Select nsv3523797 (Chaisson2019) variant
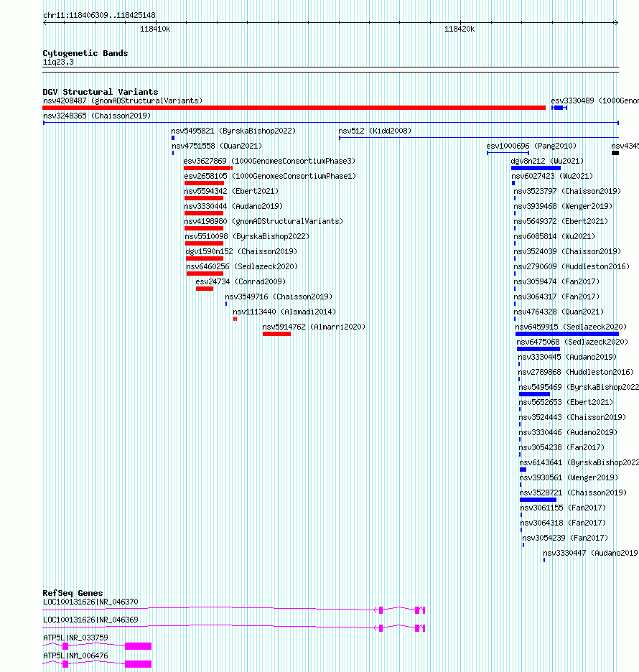The image size is (639, 672). 567,191
